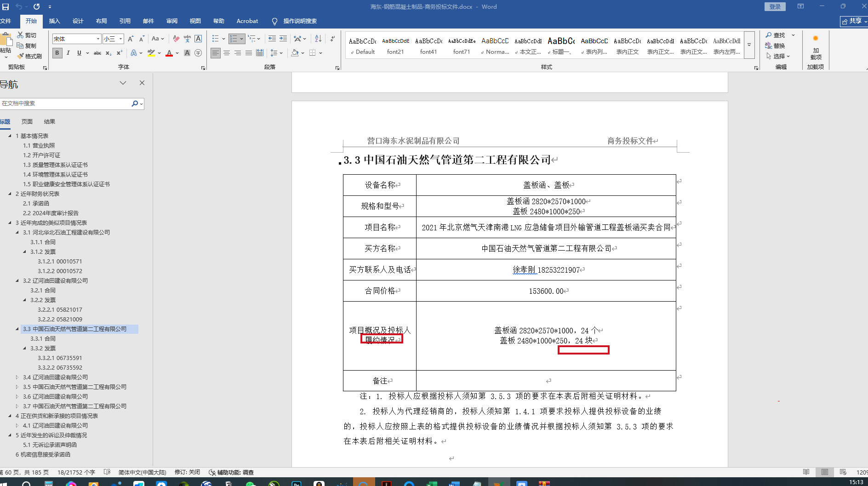Click the navigation search box 在文档中搜索
This screenshot has width=868, height=486.
click(x=64, y=103)
